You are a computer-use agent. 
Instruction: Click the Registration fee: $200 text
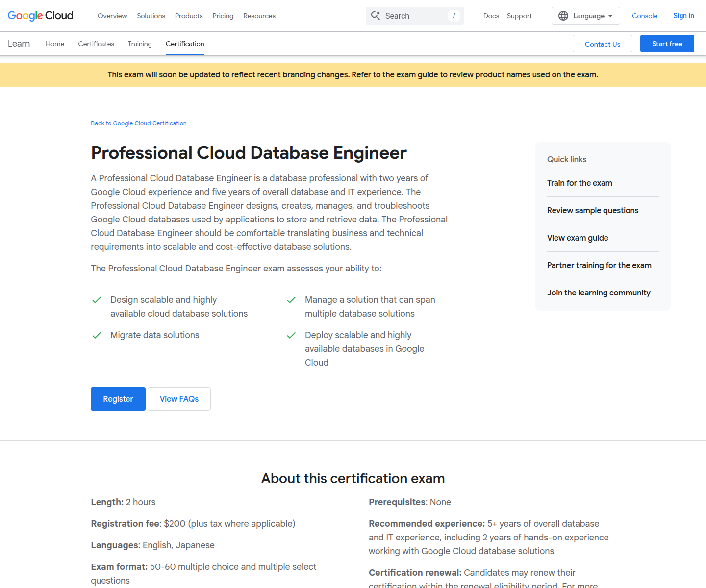(193, 524)
